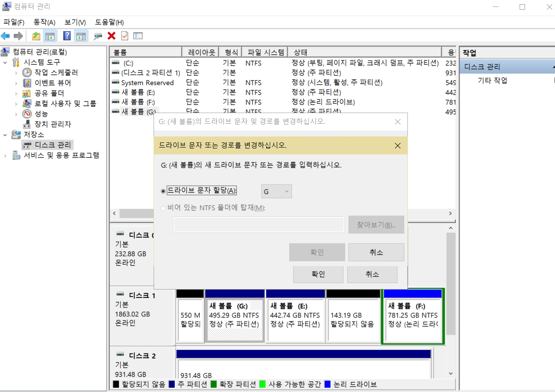Click the Forward navigation arrow
The image size is (555, 392).
coord(17,35)
